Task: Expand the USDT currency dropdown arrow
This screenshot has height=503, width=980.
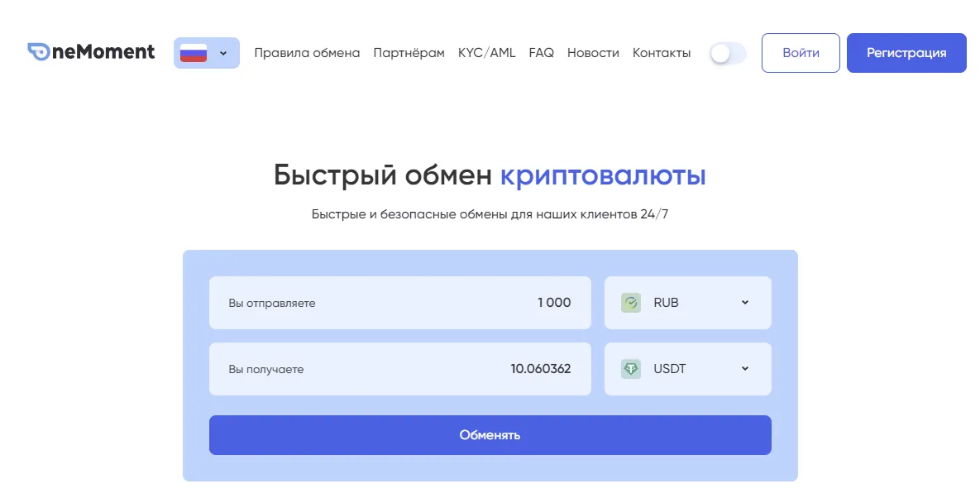Action: 744,369
